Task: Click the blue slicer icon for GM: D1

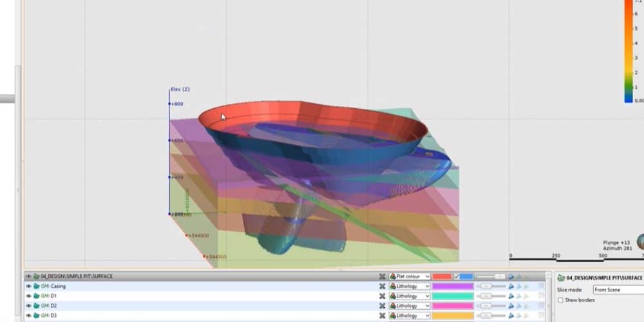Action: pyautogui.click(x=511, y=296)
